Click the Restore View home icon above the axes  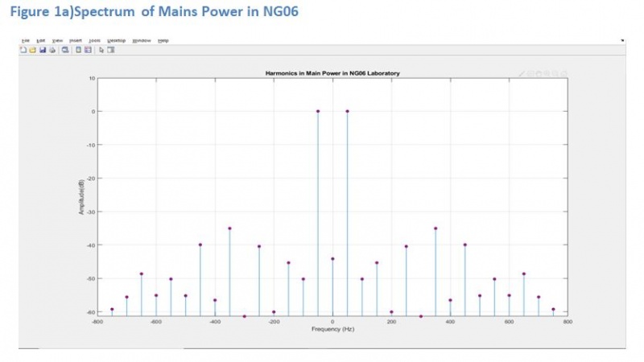pos(564,74)
